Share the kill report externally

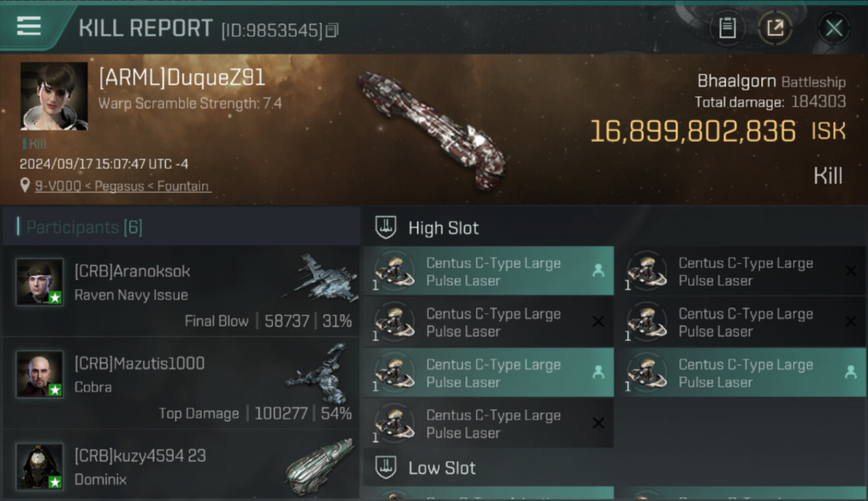click(775, 28)
